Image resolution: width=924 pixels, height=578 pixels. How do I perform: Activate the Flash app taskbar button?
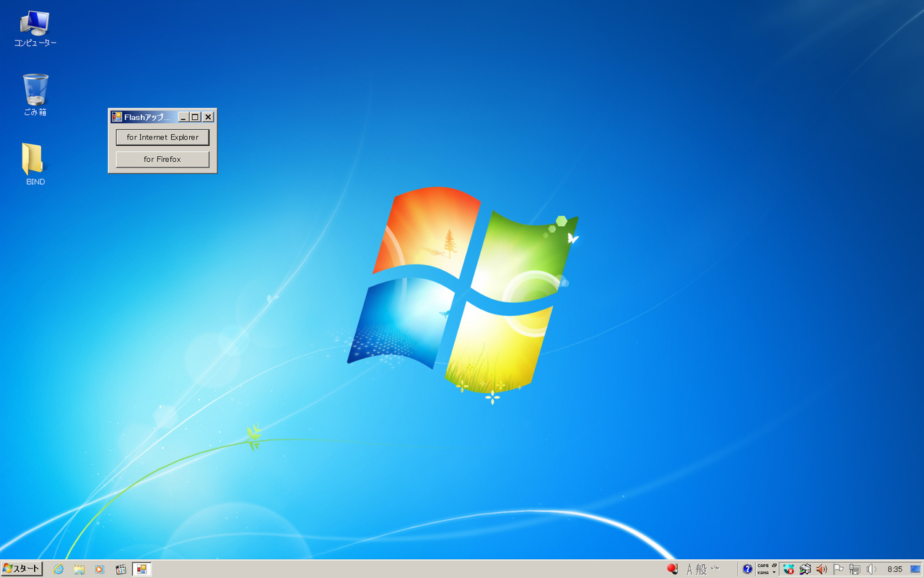pyautogui.click(x=141, y=569)
